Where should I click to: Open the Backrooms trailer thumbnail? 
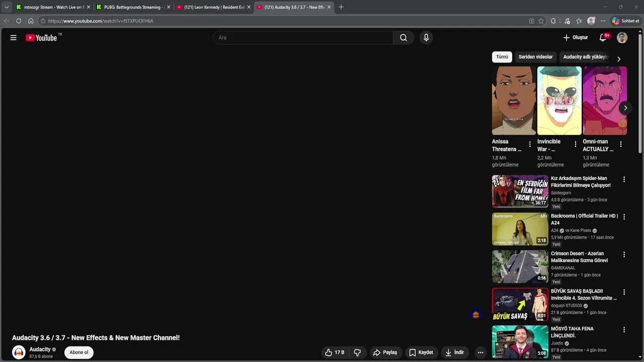click(520, 229)
